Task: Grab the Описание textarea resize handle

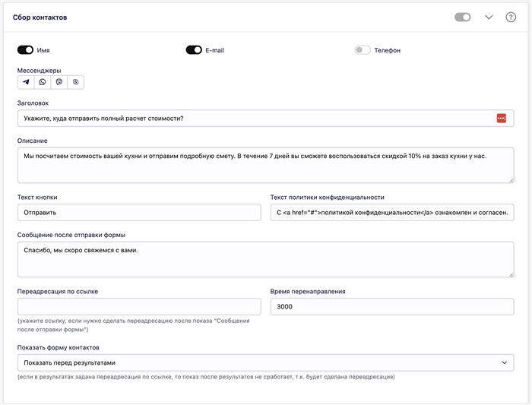Action: (x=511, y=180)
